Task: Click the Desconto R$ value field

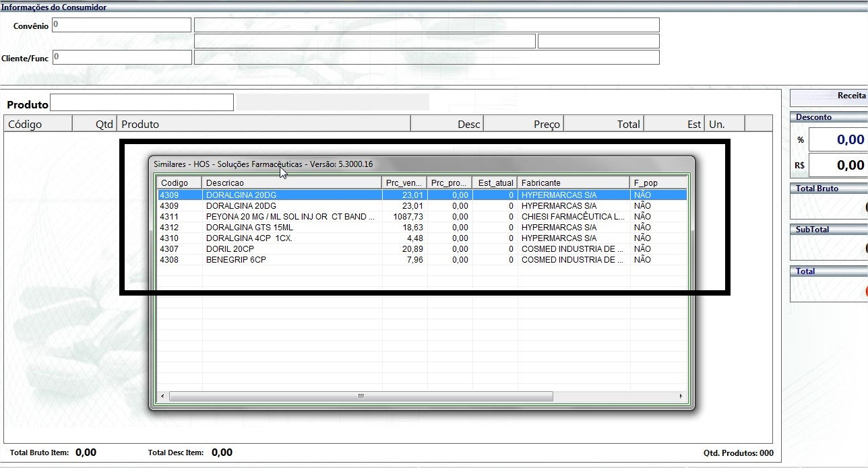Action: point(837,165)
